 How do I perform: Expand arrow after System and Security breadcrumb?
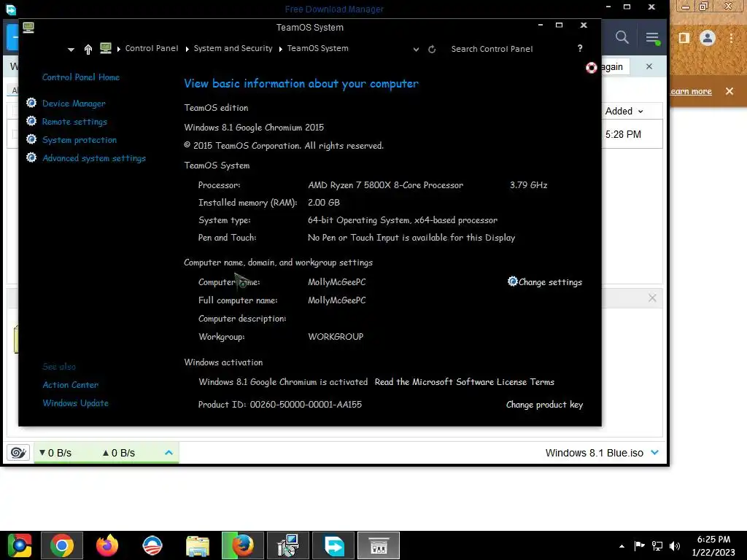pyautogui.click(x=280, y=49)
